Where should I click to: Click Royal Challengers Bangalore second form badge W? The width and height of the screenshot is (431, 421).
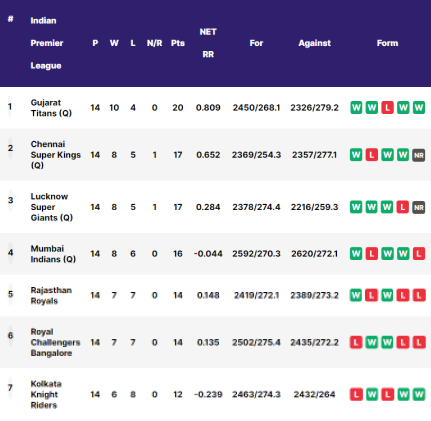tap(372, 342)
